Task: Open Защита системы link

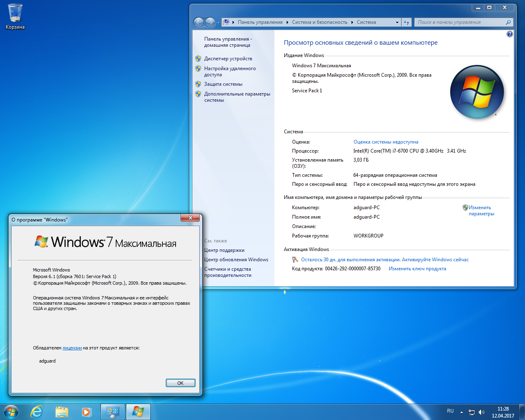Action: click(223, 84)
